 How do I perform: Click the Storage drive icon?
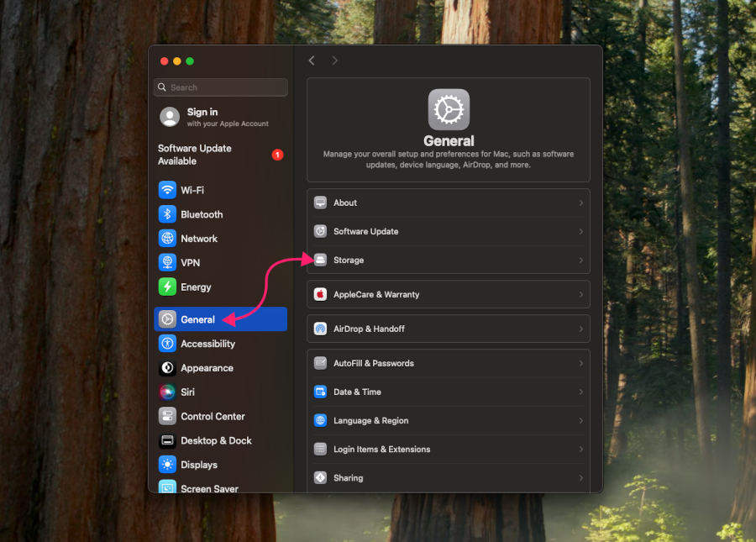[320, 260]
